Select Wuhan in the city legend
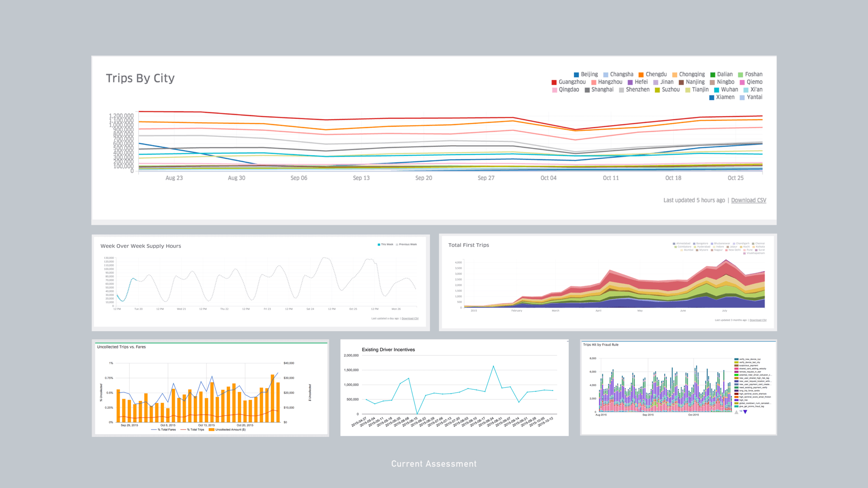 click(726, 89)
